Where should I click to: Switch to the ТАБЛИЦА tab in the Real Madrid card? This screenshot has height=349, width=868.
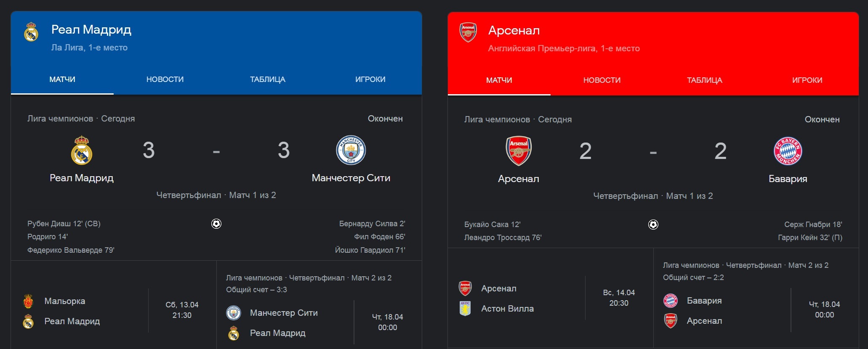click(x=268, y=79)
